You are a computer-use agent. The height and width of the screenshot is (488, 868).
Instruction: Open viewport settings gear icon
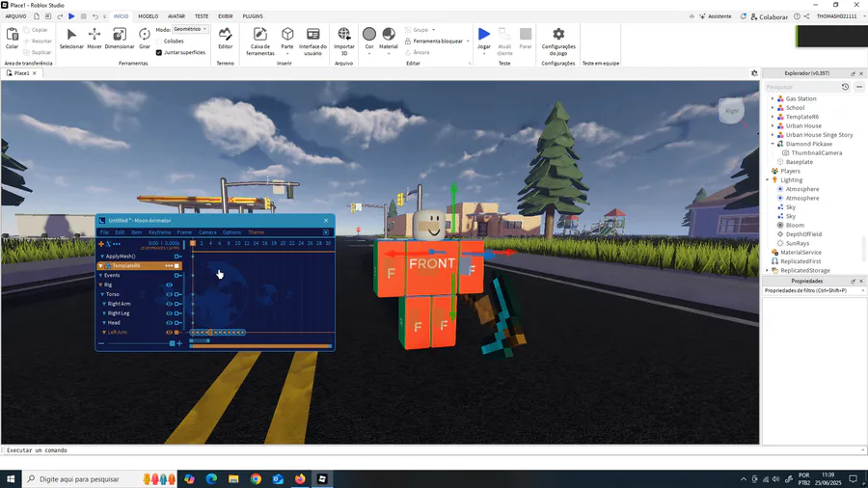tap(754, 73)
